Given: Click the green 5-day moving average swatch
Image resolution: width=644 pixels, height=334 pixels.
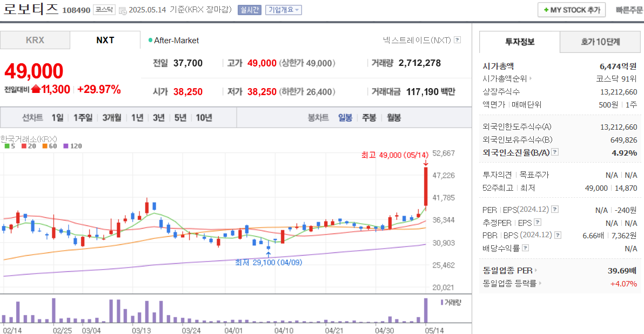Looking at the screenshot, I should [x=7, y=146].
